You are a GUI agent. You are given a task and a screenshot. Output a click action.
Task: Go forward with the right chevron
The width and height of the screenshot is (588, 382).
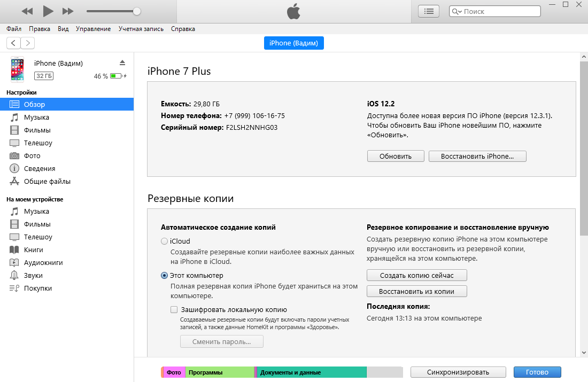27,43
